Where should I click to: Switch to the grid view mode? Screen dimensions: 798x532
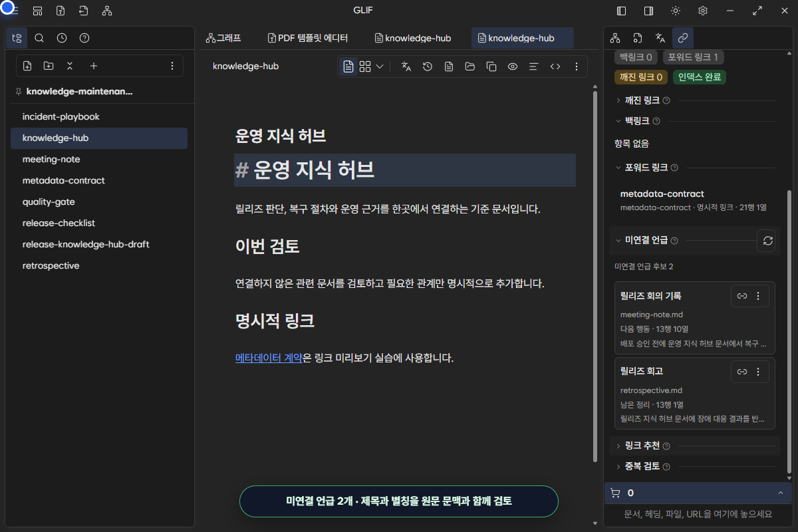(x=365, y=66)
